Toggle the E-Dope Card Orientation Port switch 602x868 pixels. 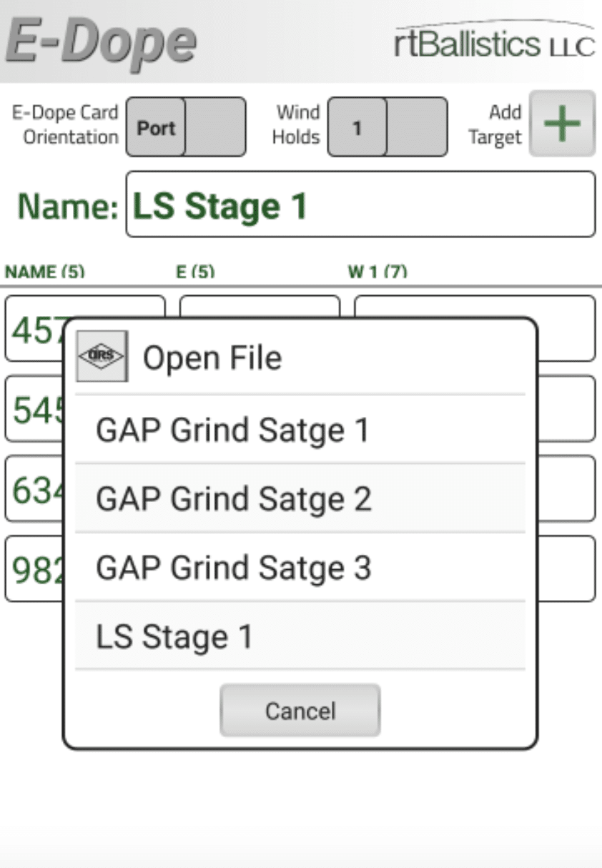pyautogui.click(x=186, y=127)
